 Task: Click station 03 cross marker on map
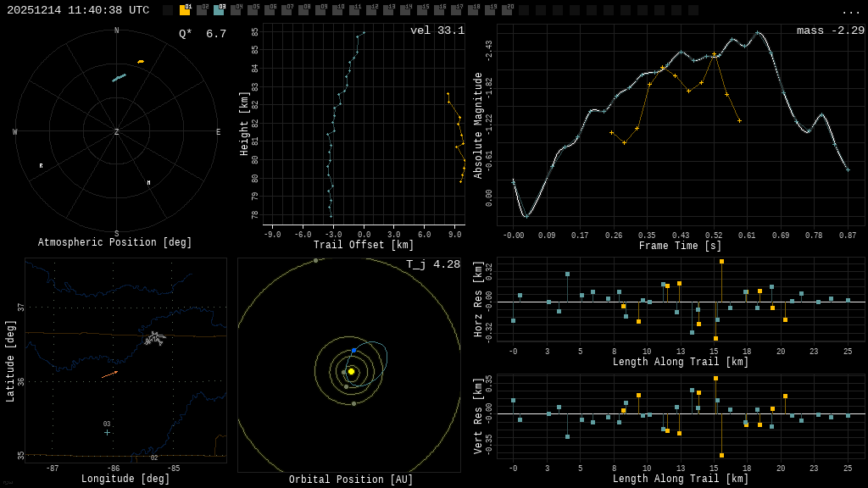pos(107,432)
